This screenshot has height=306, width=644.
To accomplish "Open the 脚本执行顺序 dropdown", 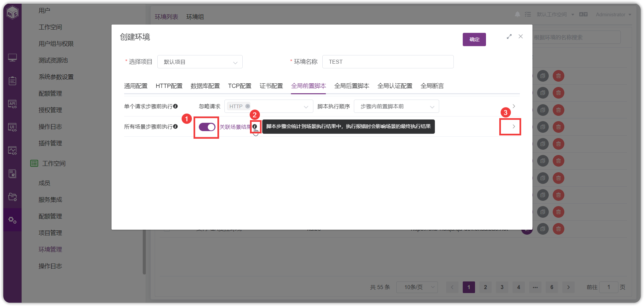I will (x=396, y=106).
